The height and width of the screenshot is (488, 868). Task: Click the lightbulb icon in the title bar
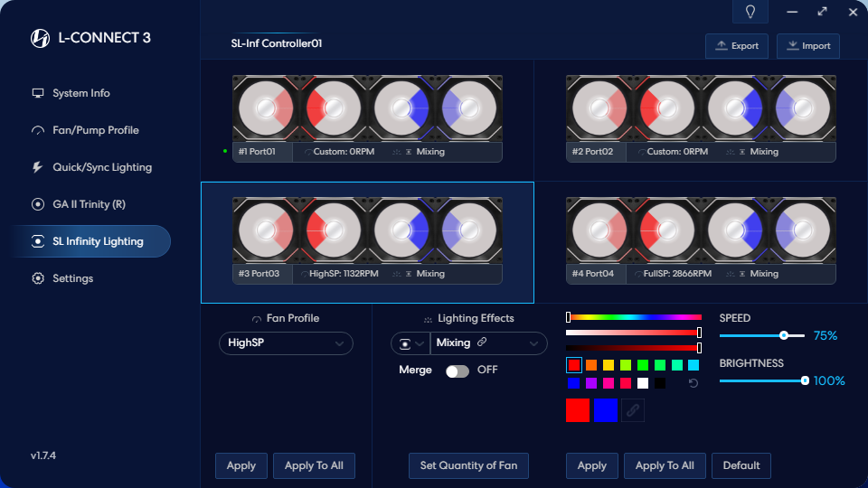750,12
